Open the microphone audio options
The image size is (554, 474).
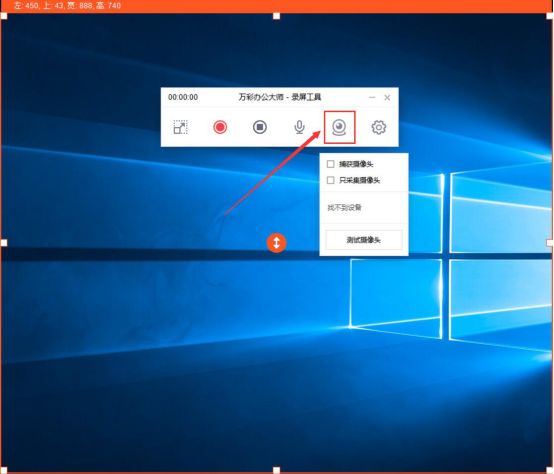[x=300, y=127]
